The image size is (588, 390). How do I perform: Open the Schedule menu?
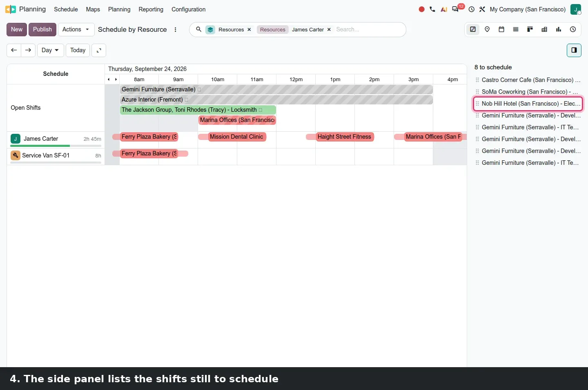click(66, 9)
